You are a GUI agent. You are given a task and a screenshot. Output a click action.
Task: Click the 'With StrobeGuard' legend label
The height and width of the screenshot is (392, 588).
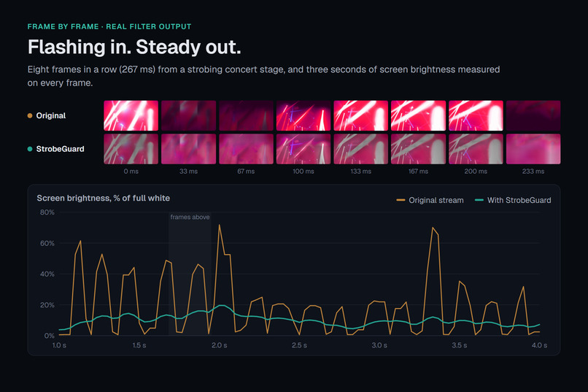pos(519,200)
